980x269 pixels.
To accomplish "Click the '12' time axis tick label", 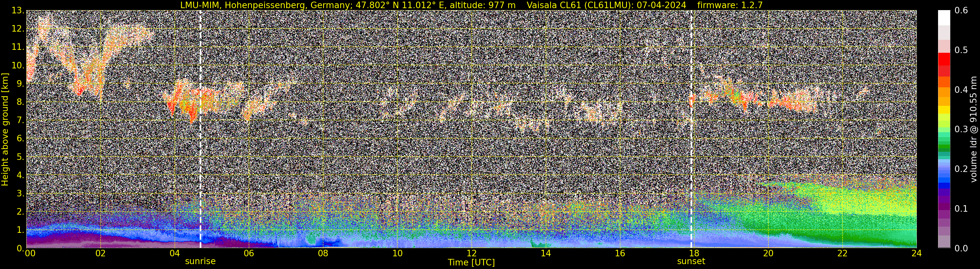I will pos(471,253).
